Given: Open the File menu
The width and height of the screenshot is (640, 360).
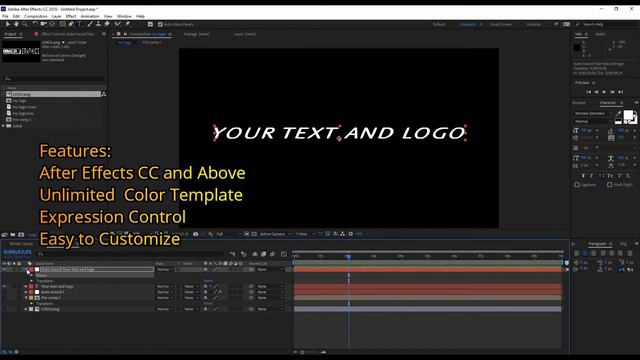Looking at the screenshot, I should (x=5, y=16).
